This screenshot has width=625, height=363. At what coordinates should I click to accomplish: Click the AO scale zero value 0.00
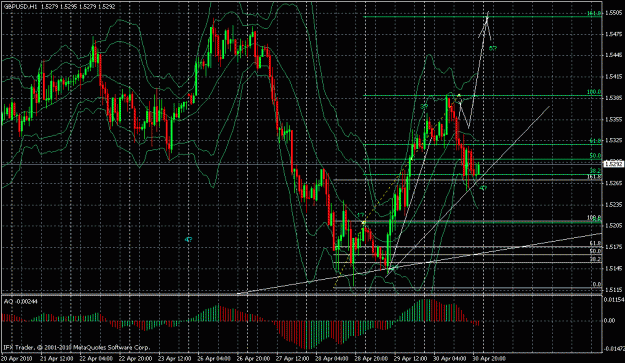609,320
